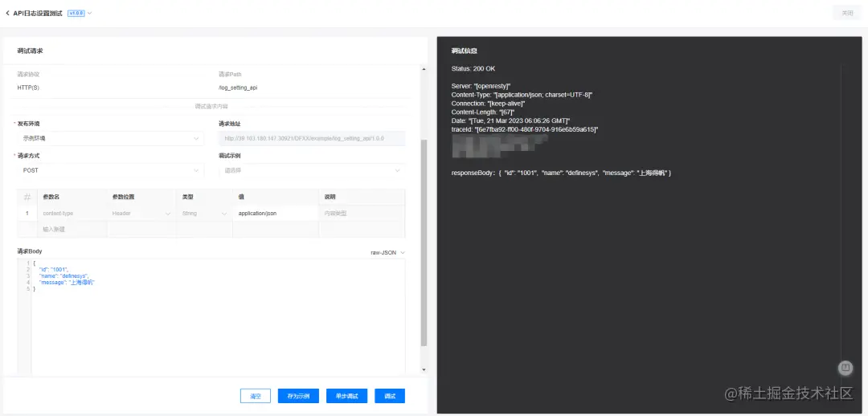This screenshot has height=416, width=868.
Task: Click the 请求Body label
Action: (x=30, y=251)
